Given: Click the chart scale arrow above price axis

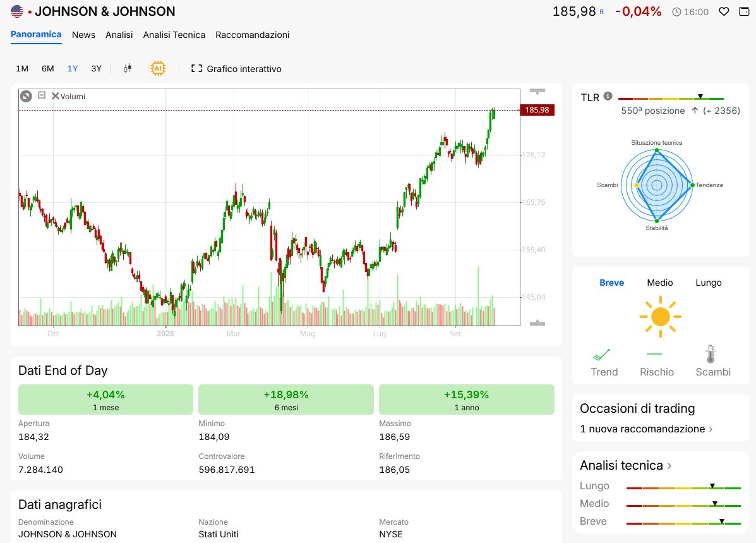Looking at the screenshot, I should [x=537, y=92].
